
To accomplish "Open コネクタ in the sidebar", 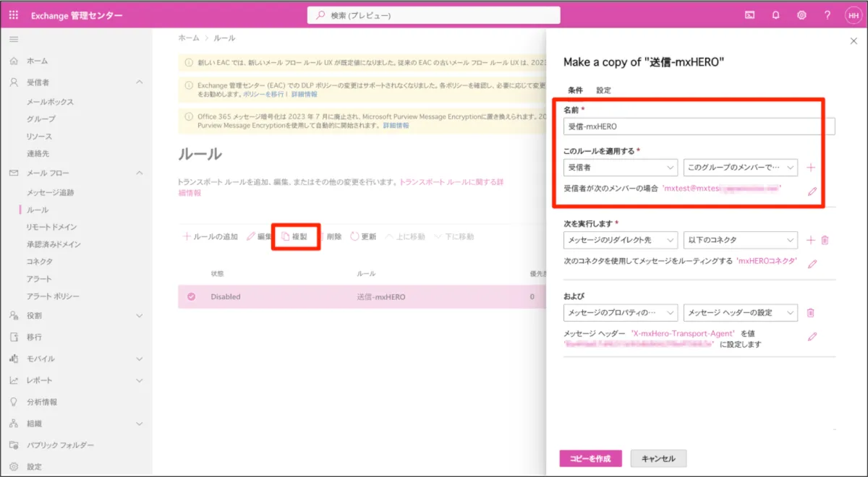I will click(x=40, y=262).
